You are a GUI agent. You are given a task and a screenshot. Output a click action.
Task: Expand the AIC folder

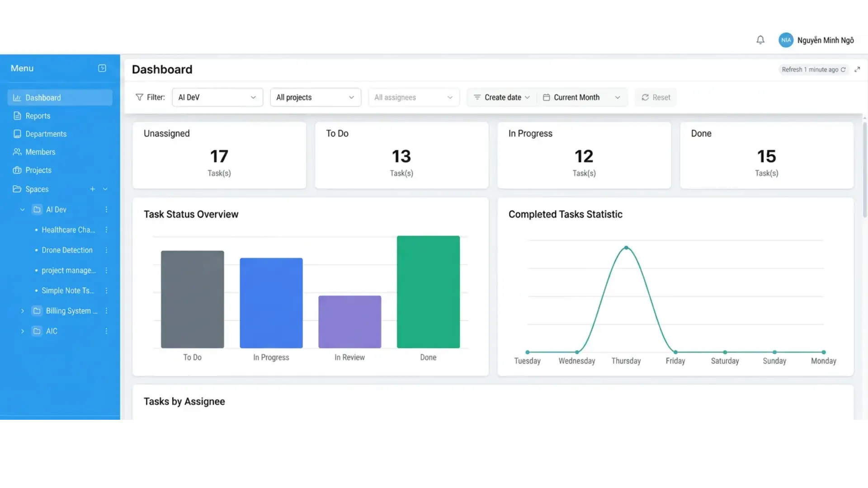tap(22, 331)
